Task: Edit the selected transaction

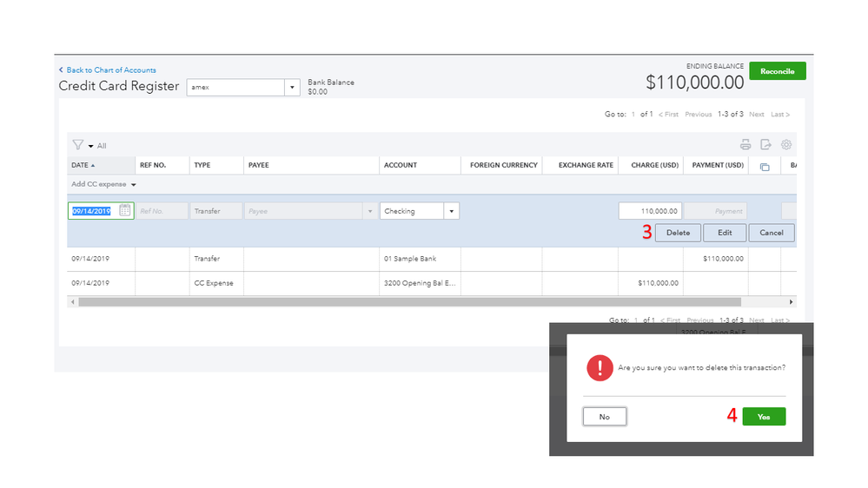Action: (x=725, y=233)
